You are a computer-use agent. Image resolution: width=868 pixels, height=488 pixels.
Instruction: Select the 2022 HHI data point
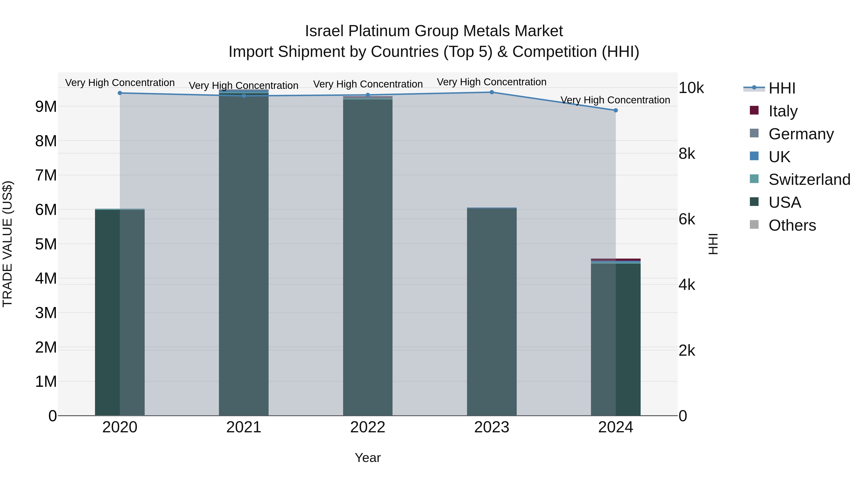(x=368, y=95)
